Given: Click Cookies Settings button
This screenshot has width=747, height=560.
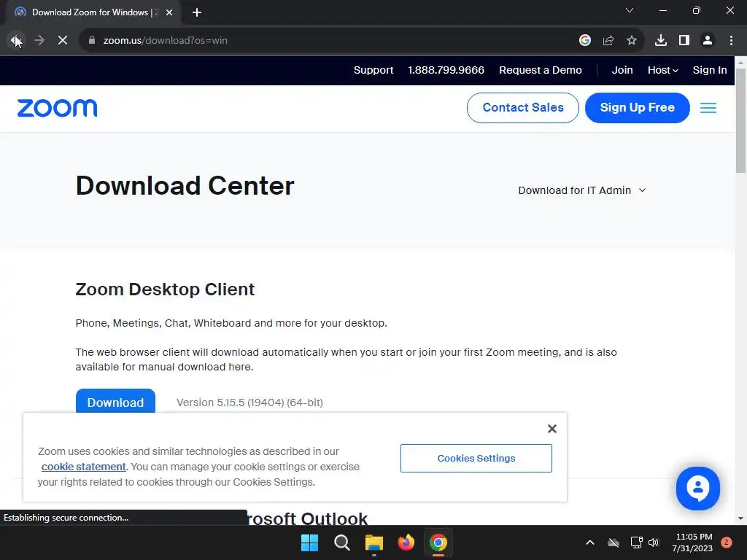Looking at the screenshot, I should coord(476,458).
